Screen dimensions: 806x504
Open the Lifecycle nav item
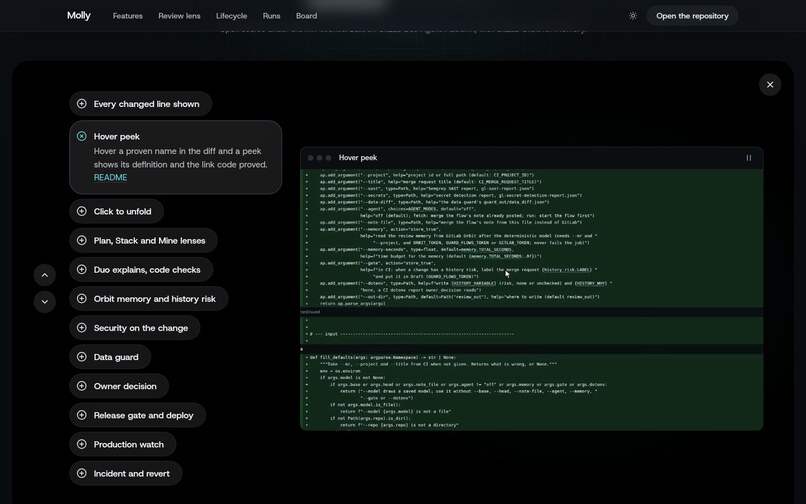tap(231, 16)
